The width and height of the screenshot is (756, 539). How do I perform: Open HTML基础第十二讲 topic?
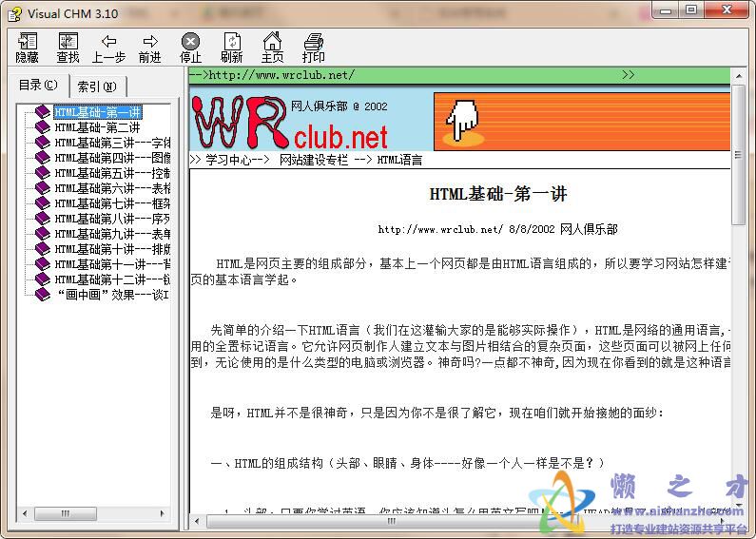[112, 279]
